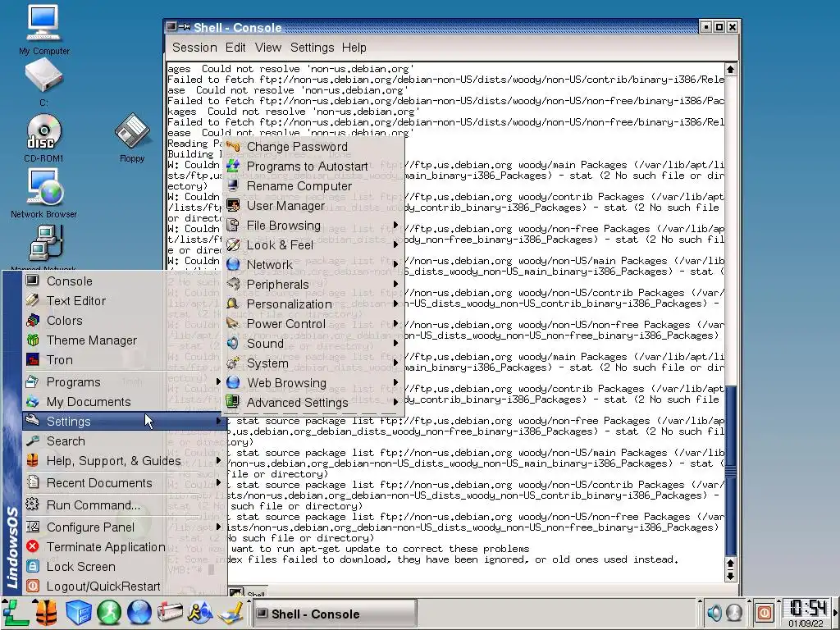840x630 pixels.
Task: Click the Tron game icon
Action: [x=33, y=359]
